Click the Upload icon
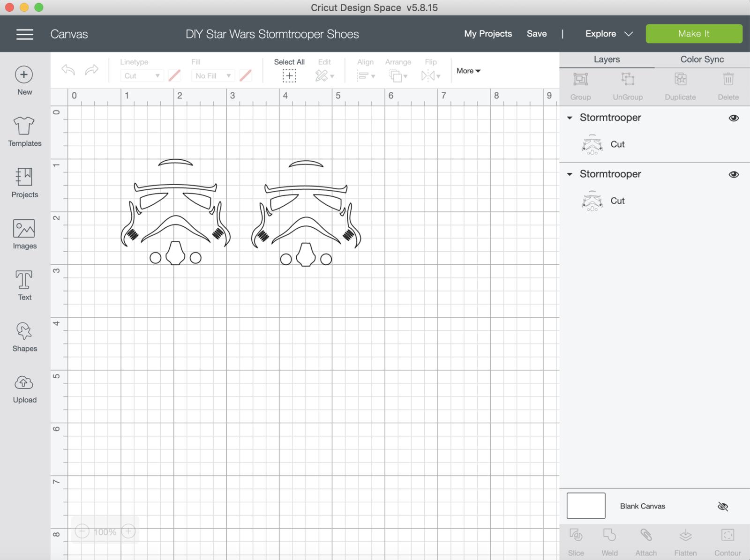Viewport: 750px width, 560px height. coord(24,382)
